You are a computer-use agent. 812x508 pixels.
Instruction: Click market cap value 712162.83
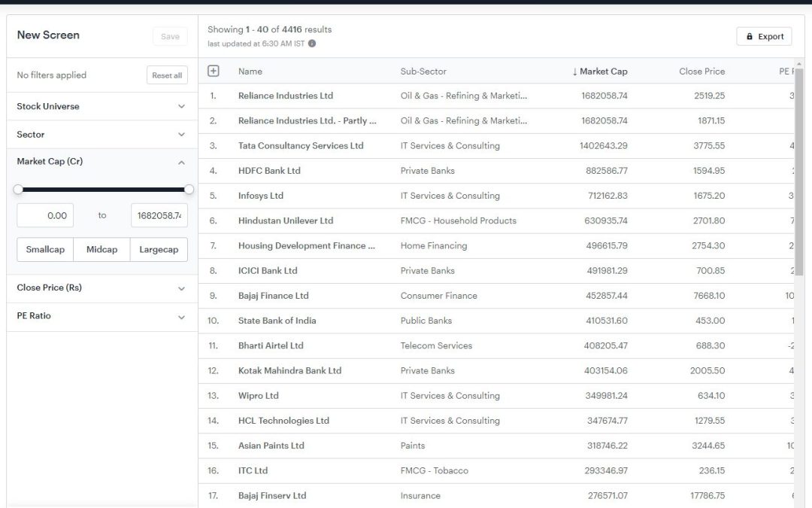(x=607, y=196)
